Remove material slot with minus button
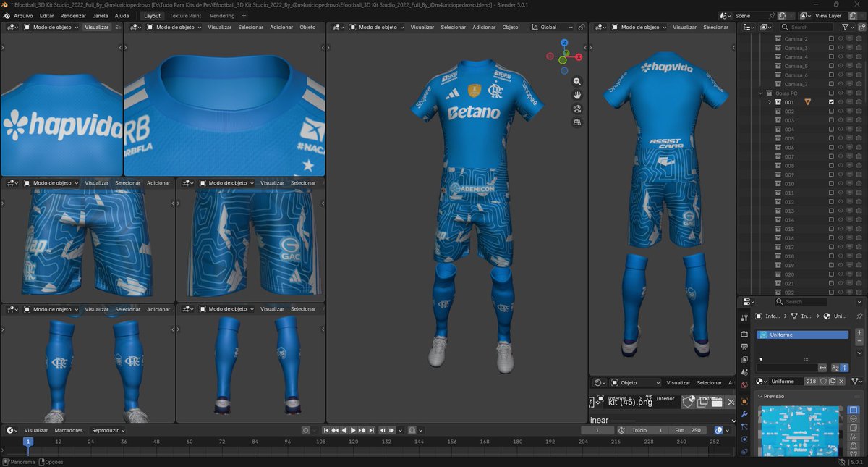This screenshot has height=467, width=868. coord(859,341)
